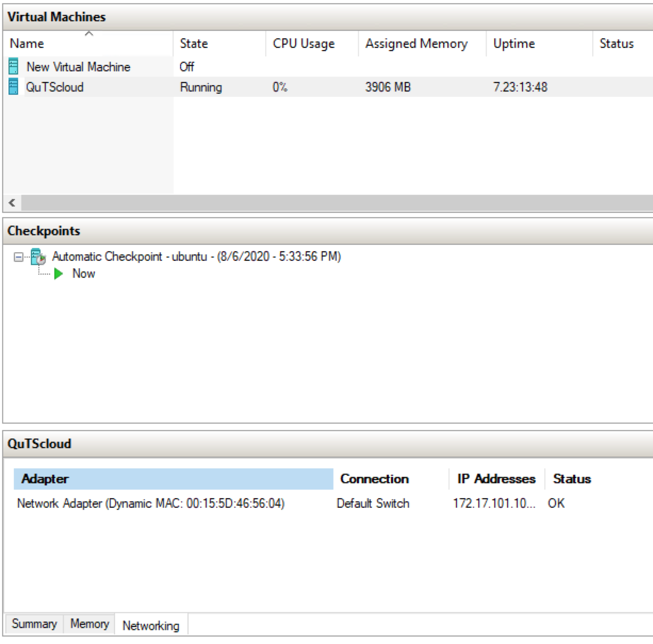The image size is (653, 644).
Task: Click the Virtual Machines panel title
Action: coord(56,17)
